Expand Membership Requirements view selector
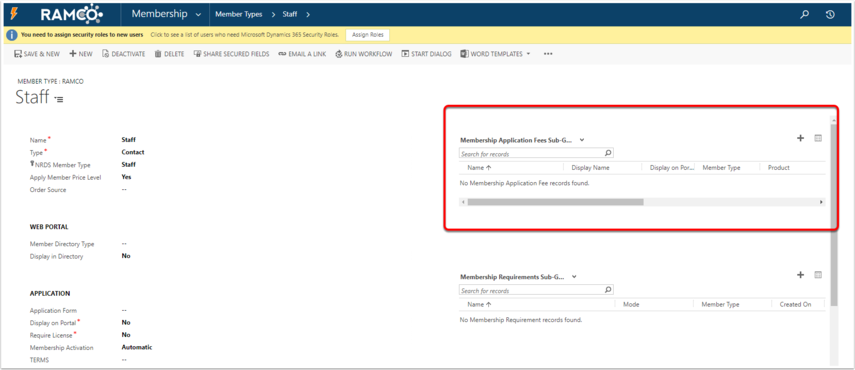 pyautogui.click(x=574, y=277)
